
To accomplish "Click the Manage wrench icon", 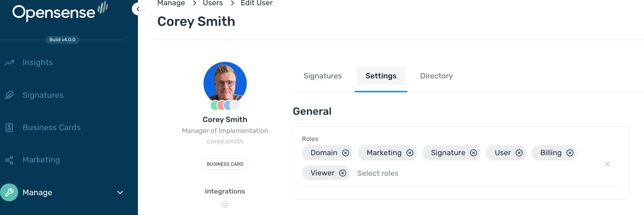I will [9, 192].
